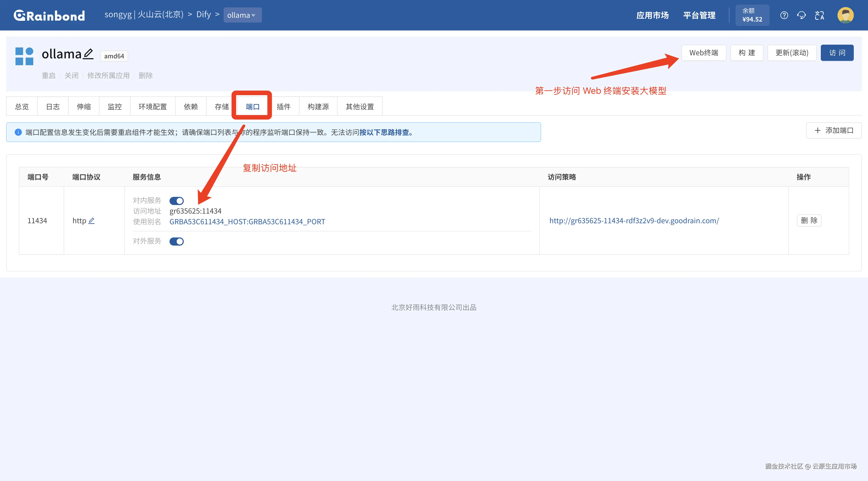Switch to the 日志 tab
The width and height of the screenshot is (868, 481).
tap(53, 107)
